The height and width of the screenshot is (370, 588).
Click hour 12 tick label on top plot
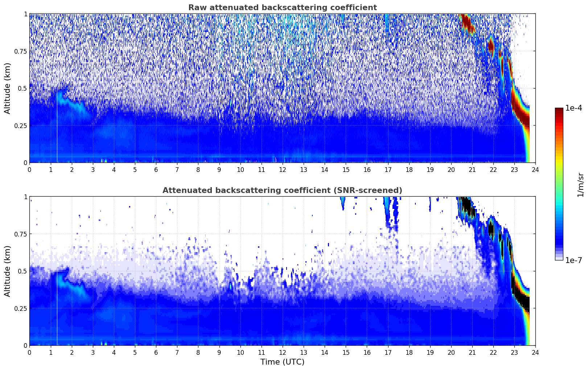[x=283, y=169]
